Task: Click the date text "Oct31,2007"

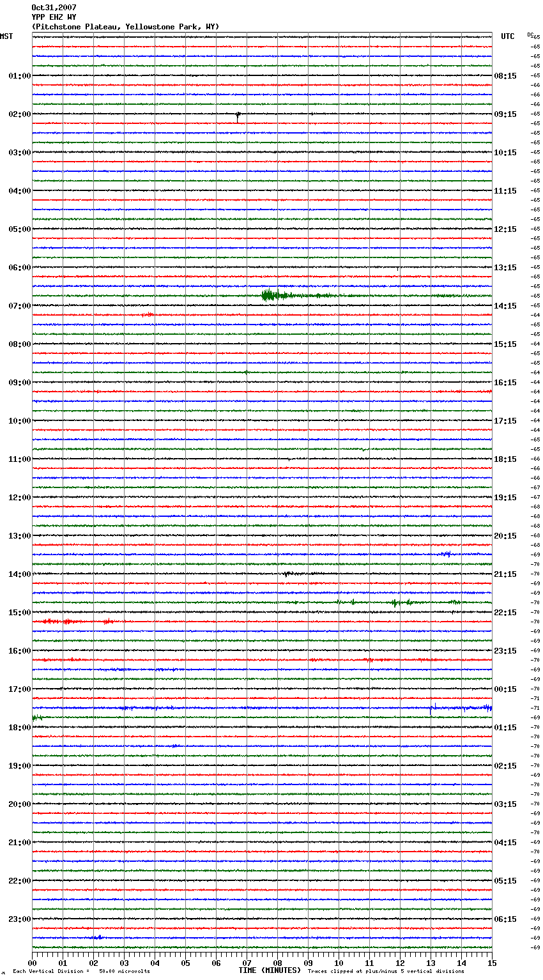Action: tap(54, 8)
